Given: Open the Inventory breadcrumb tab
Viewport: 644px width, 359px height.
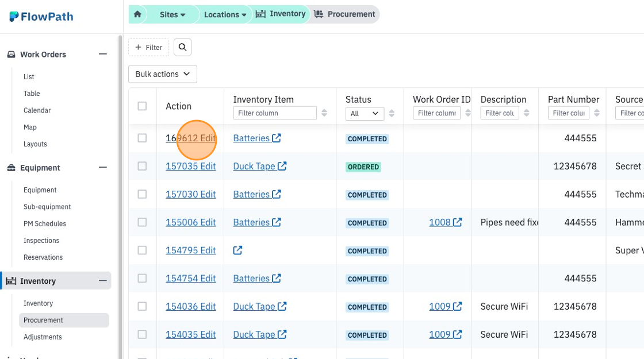Looking at the screenshot, I should tap(281, 14).
